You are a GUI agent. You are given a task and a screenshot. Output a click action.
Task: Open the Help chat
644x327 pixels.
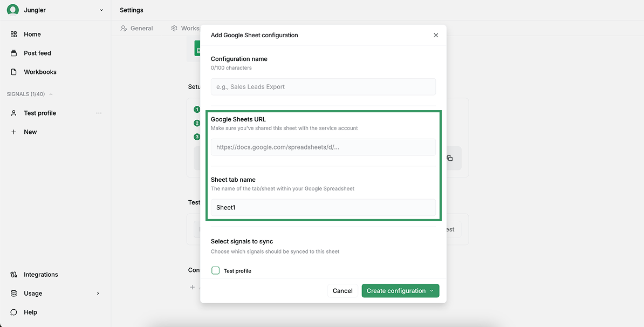click(31, 312)
